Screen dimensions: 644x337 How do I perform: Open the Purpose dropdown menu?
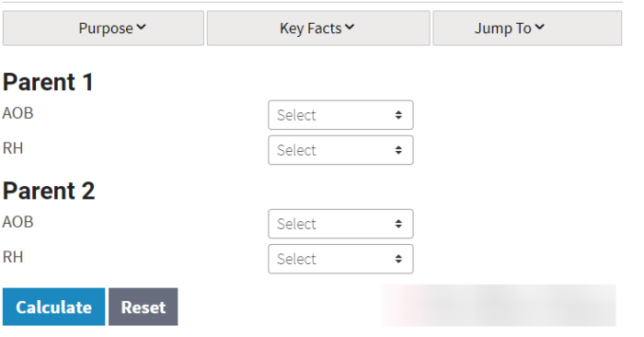(x=103, y=28)
